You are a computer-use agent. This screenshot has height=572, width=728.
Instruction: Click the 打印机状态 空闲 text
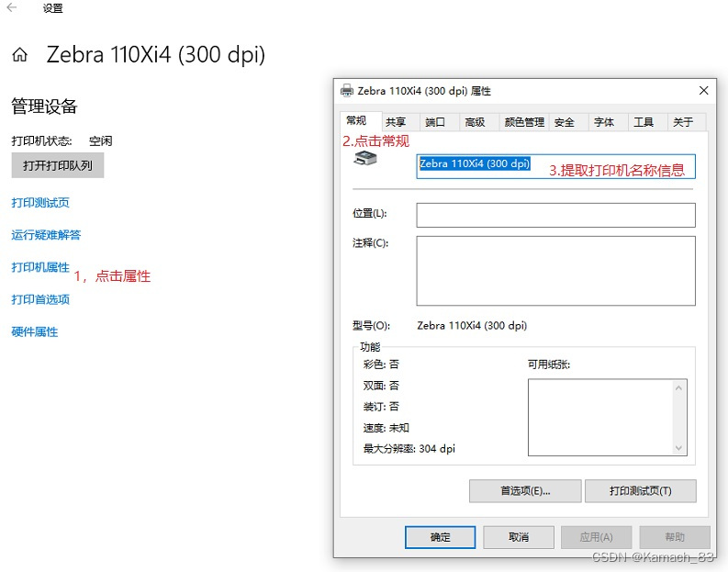point(62,140)
